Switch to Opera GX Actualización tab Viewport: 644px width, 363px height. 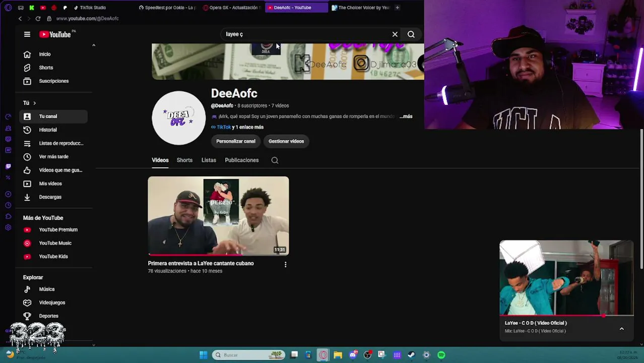point(232,8)
